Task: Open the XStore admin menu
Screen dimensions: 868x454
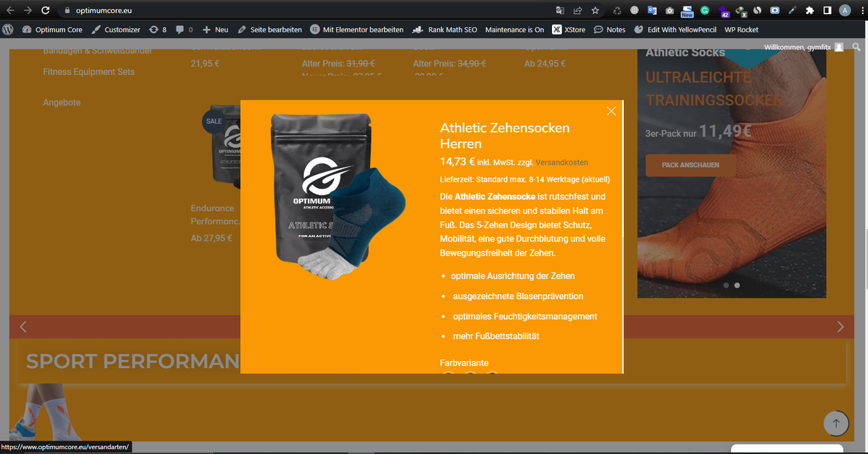Action: pos(569,29)
